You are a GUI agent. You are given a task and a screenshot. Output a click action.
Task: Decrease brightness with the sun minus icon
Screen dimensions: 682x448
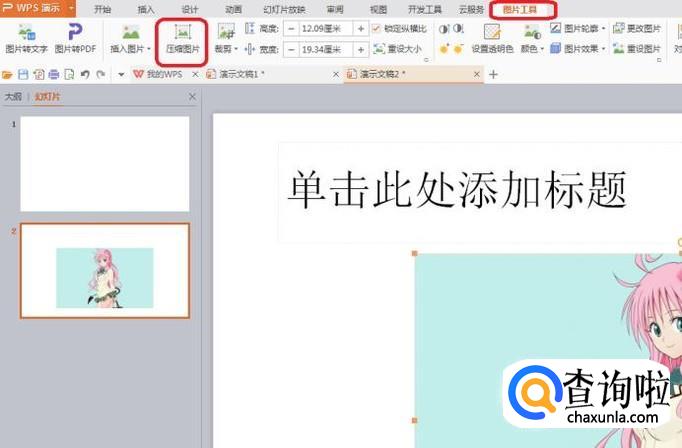click(x=458, y=49)
